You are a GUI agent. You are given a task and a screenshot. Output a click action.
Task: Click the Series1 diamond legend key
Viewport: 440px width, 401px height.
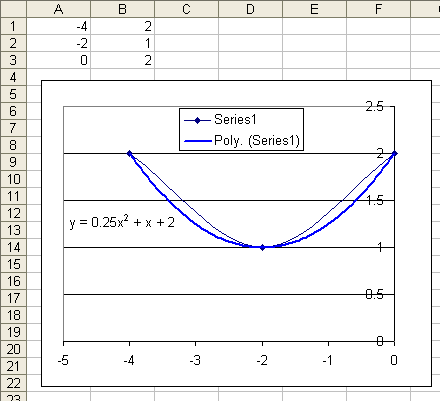point(197,120)
